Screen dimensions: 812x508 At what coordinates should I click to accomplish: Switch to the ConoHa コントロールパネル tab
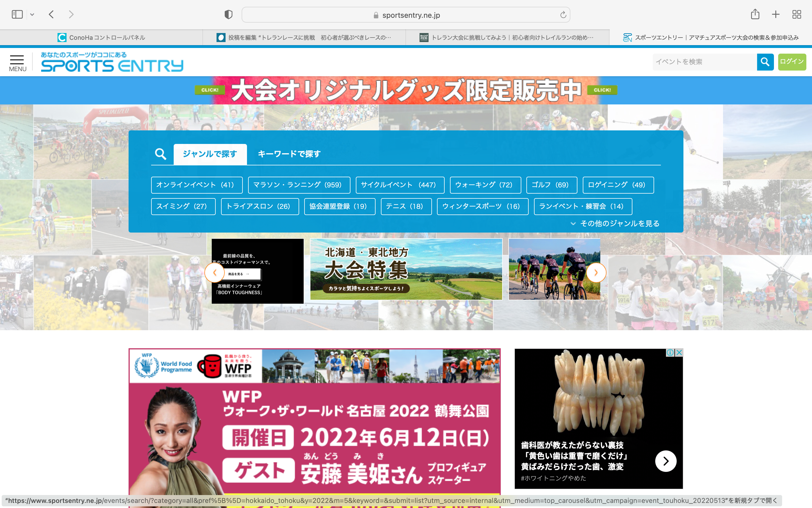pos(101,37)
